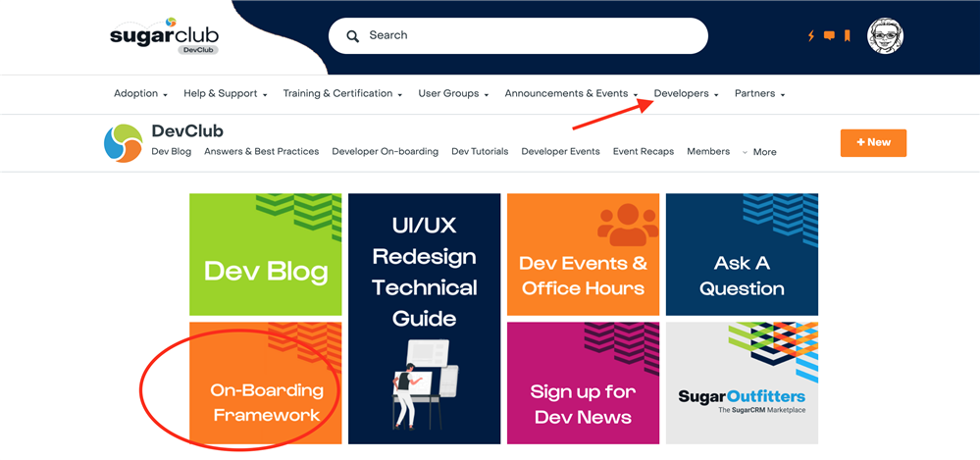Expand the User Groups menu
The width and height of the screenshot is (980, 460).
click(454, 94)
